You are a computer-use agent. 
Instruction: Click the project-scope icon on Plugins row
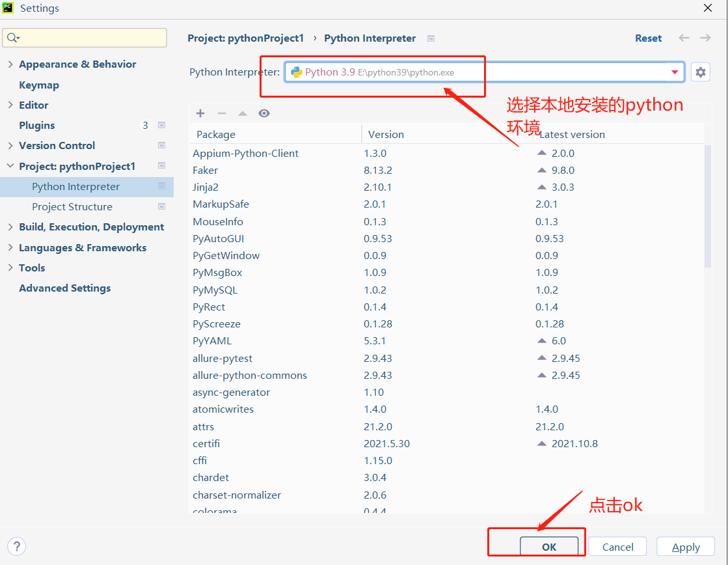point(161,125)
